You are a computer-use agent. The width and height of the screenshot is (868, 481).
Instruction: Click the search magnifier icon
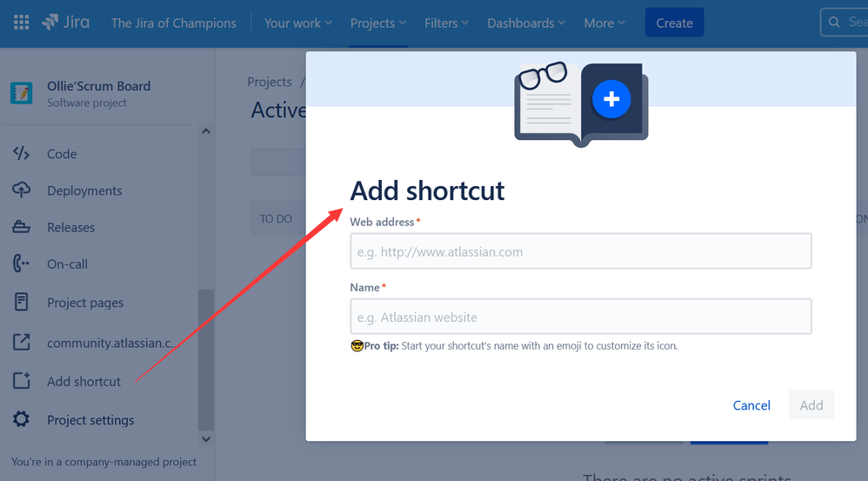pyautogui.click(x=834, y=22)
